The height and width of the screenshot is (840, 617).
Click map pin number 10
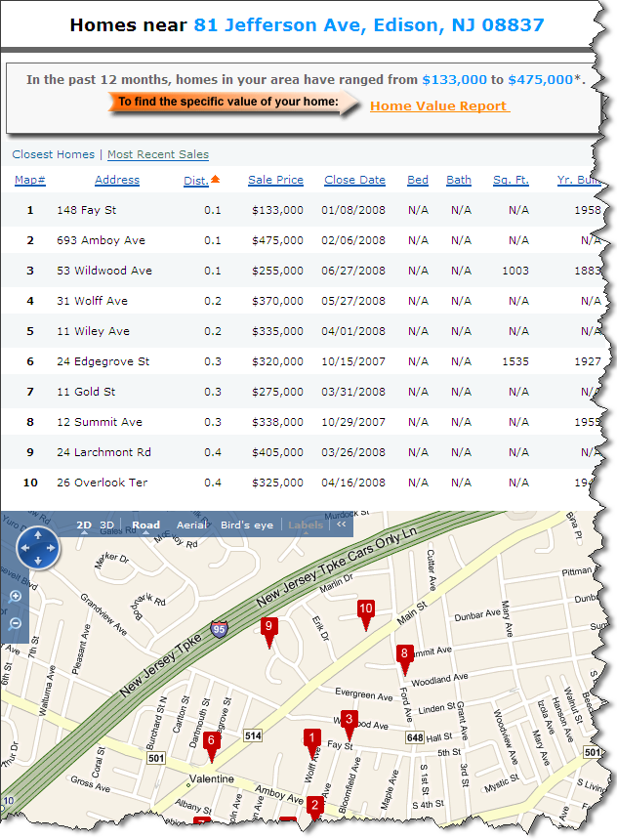point(366,613)
